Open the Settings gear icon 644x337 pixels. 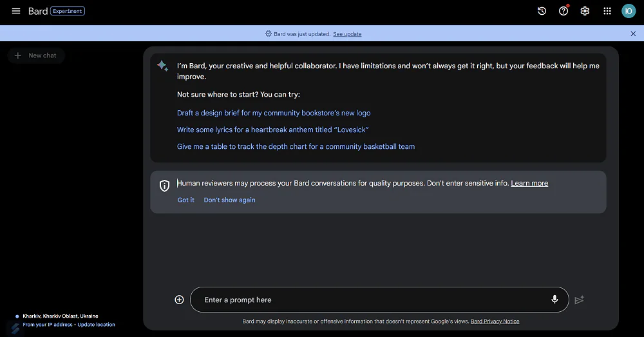tap(585, 11)
